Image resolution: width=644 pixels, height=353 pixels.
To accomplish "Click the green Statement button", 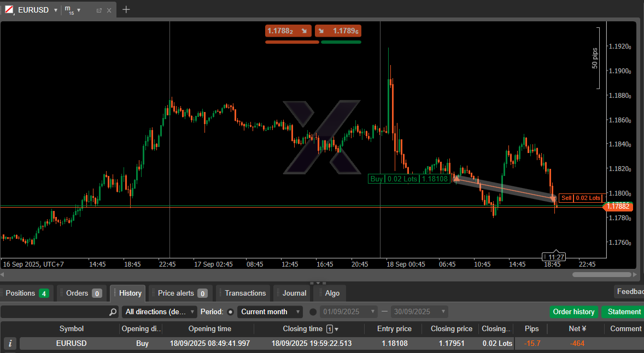I will (x=624, y=312).
